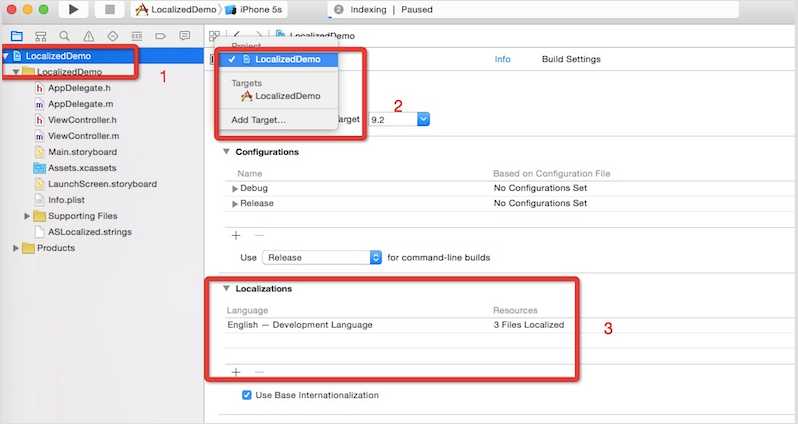
Task: Switch to the Info tab
Action: tap(502, 59)
